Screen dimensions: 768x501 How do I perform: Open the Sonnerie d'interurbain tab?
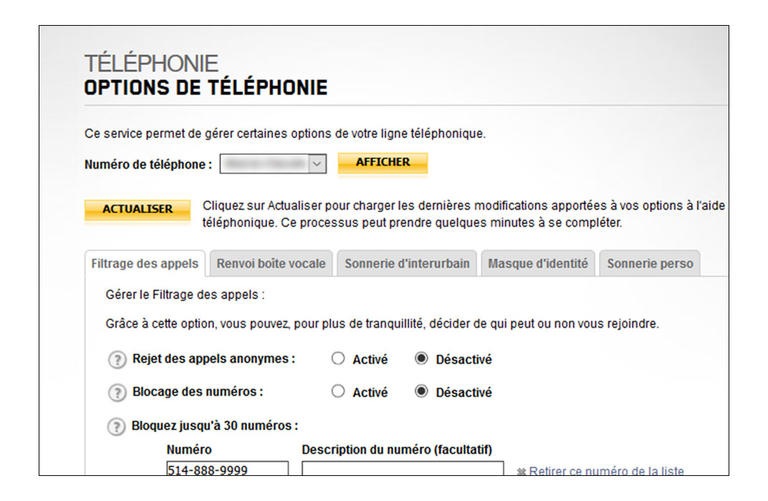point(407,263)
